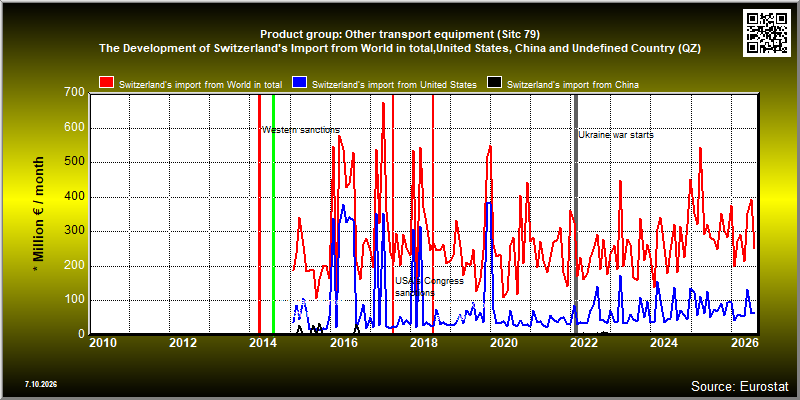Image resolution: width=800 pixels, height=400 pixels.
Task: Click the 'Source: Eurostat' label
Action: click(740, 386)
